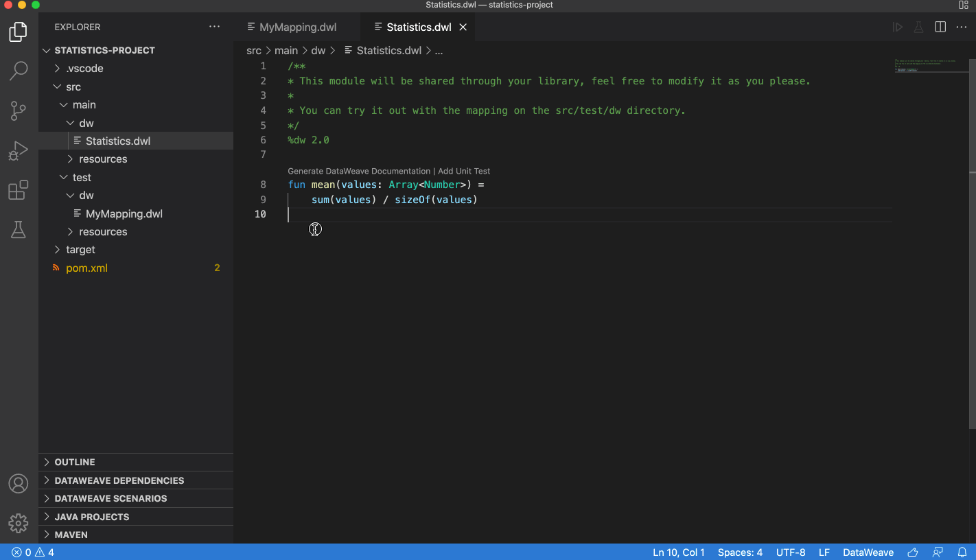Image resolution: width=976 pixels, height=560 pixels.
Task: Open the Extensions view
Action: coord(19,190)
